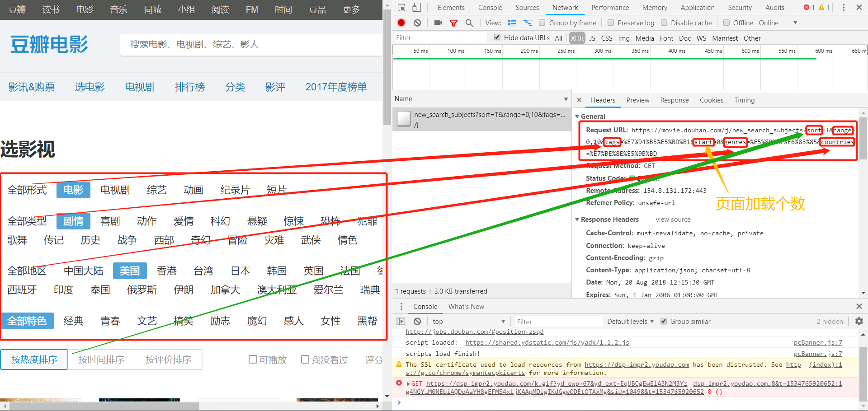
Task: Click the 豆瓣电影 logo
Action: [x=49, y=44]
